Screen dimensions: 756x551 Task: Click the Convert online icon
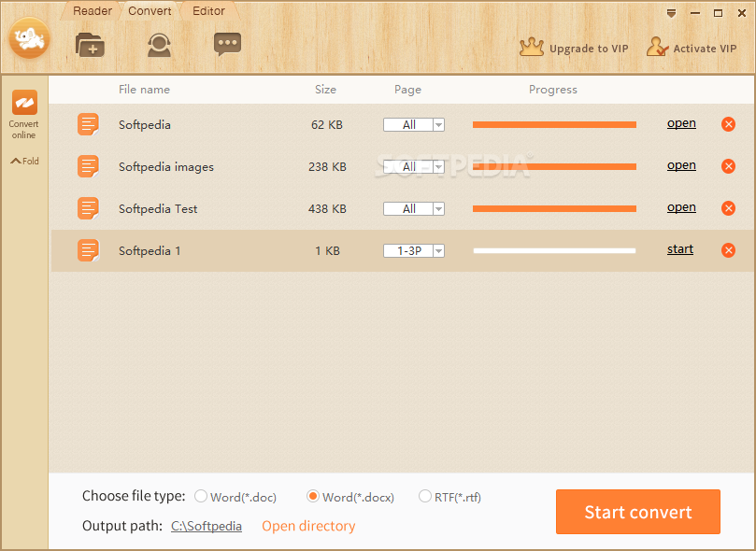tap(24, 102)
